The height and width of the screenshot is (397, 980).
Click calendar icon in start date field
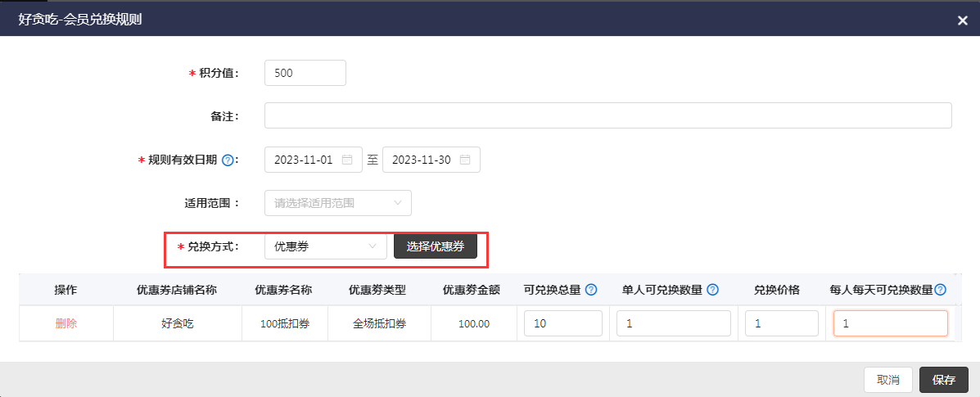click(347, 160)
